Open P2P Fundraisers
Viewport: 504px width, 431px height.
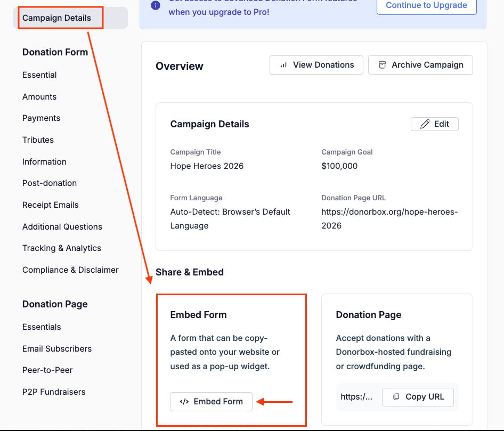(54, 392)
